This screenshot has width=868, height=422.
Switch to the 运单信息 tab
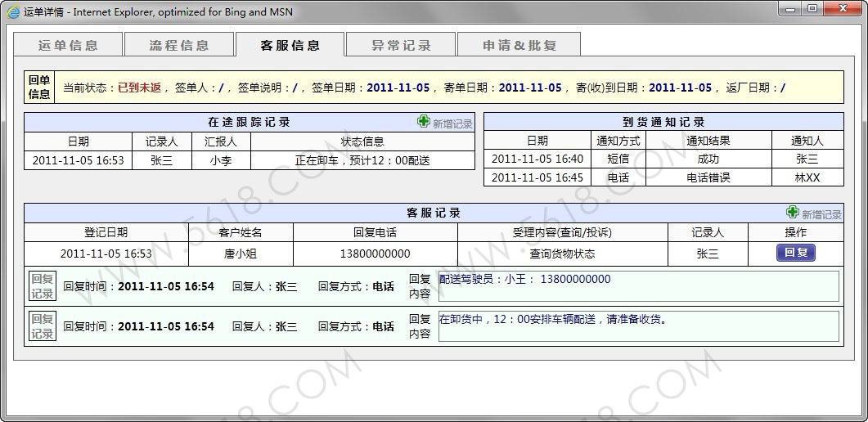tap(69, 46)
